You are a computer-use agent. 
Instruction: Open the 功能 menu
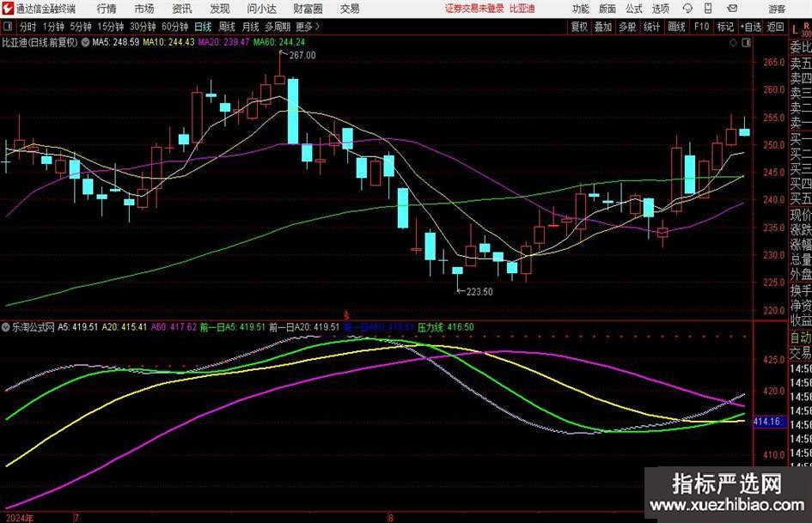[581, 9]
